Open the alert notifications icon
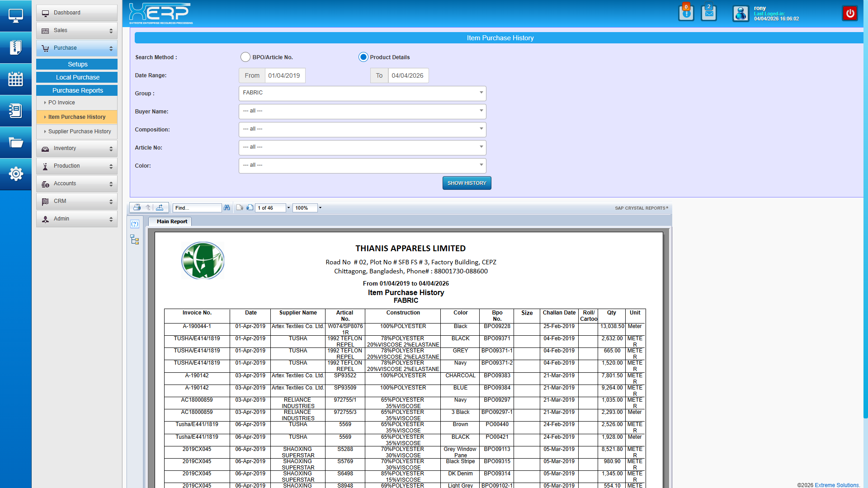868x488 pixels. coord(686,13)
